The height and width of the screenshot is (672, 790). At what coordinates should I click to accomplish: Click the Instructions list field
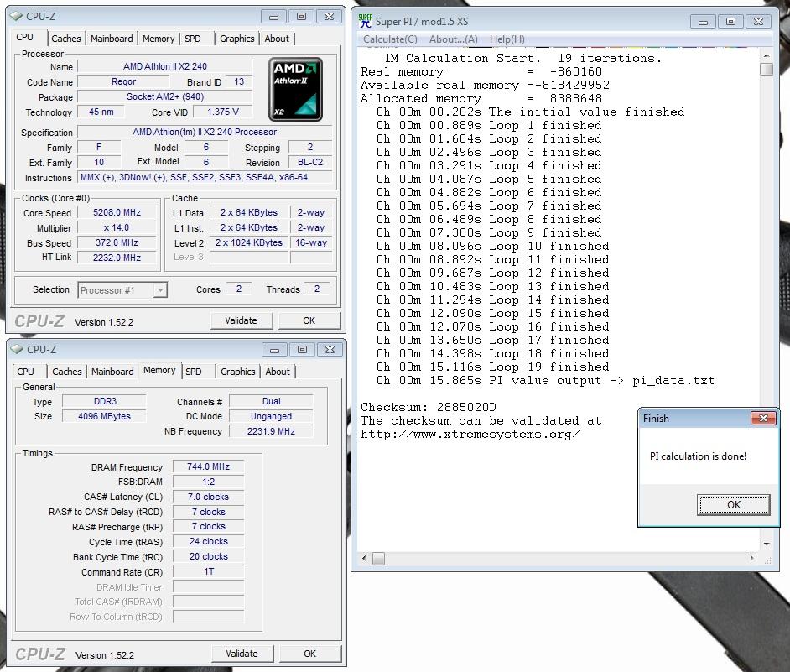pos(205,178)
